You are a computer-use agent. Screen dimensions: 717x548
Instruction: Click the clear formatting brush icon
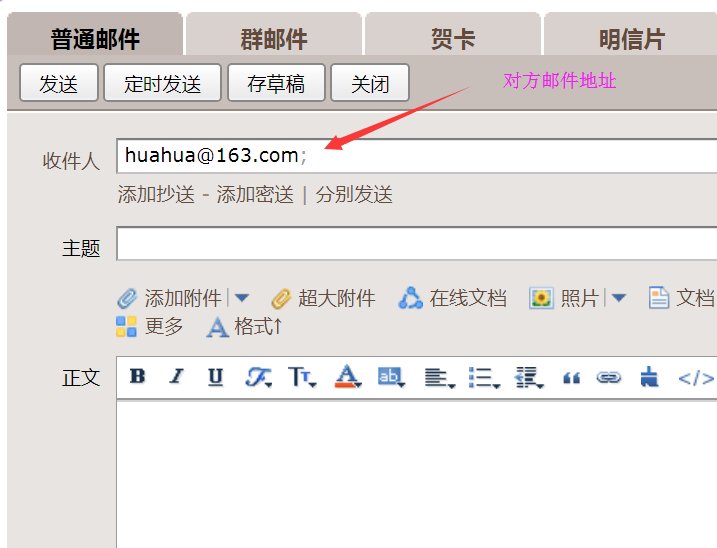[649, 377]
